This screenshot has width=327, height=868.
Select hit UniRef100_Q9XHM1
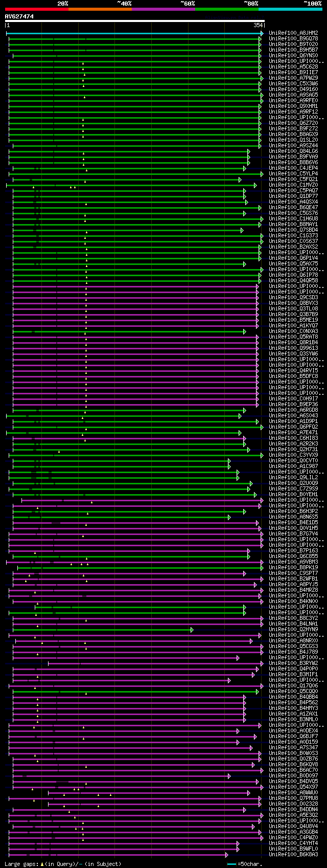point(293,106)
